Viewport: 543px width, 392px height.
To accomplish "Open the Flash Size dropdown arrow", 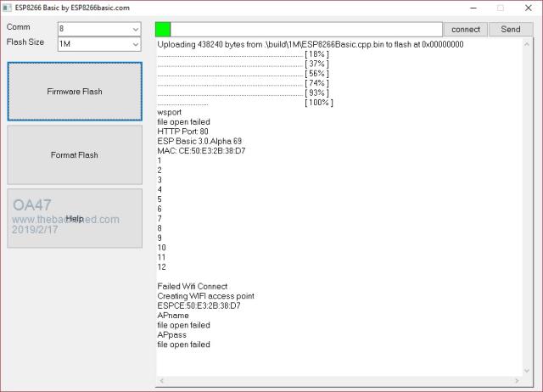I will click(136, 43).
